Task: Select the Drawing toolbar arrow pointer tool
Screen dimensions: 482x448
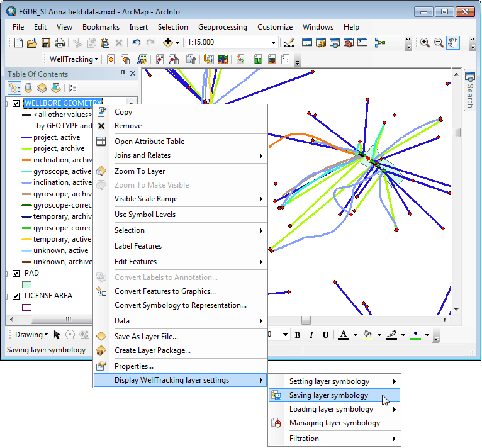Action: (57, 335)
